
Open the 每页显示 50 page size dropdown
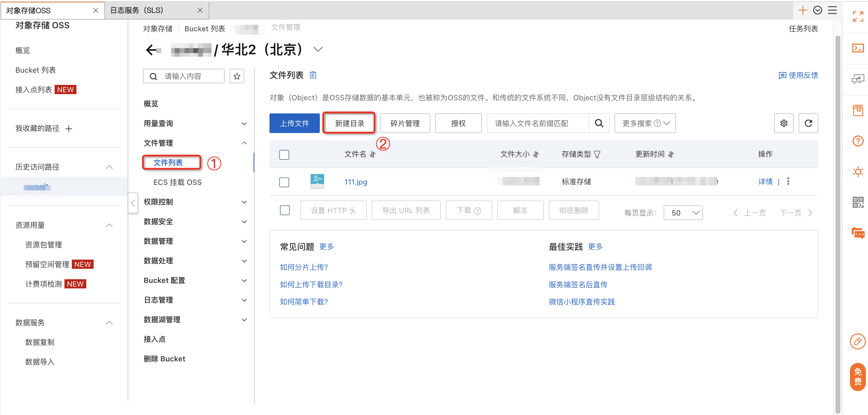(683, 213)
